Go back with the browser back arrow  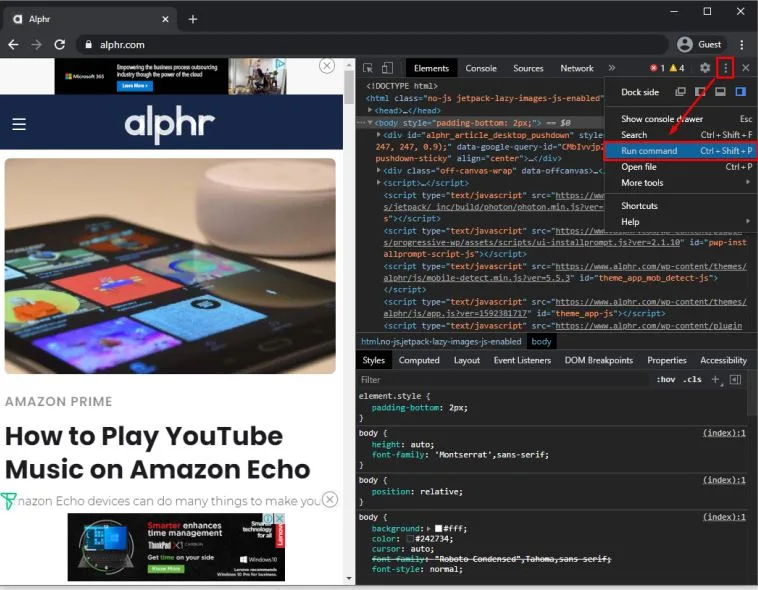13,44
